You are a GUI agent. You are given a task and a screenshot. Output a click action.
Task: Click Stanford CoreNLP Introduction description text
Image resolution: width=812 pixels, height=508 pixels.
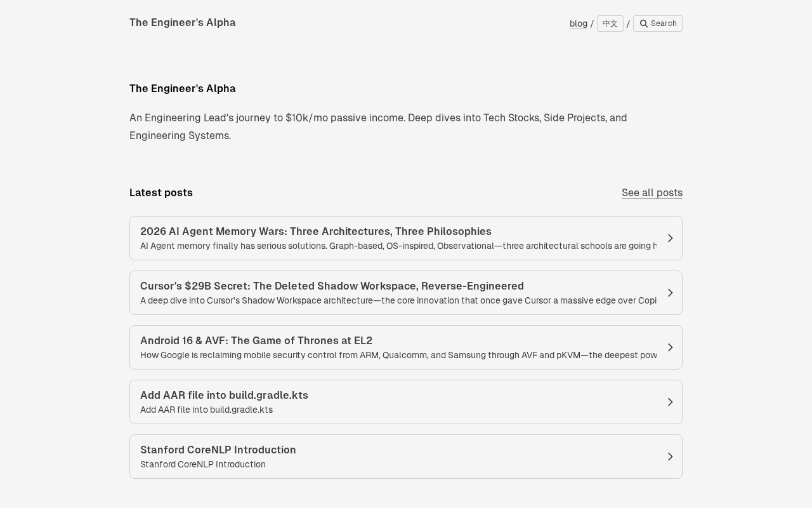[203, 465]
